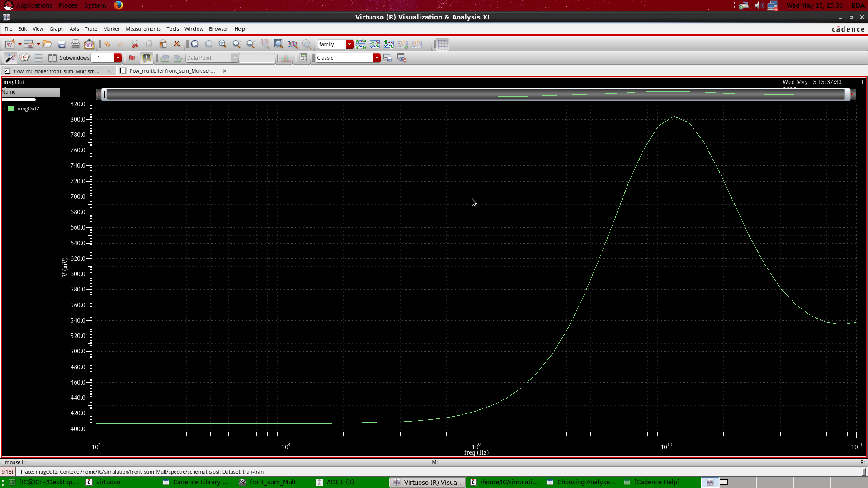Screen dimensions: 868x488
Task: Select the magOut2 trace name
Action: coord(28,108)
